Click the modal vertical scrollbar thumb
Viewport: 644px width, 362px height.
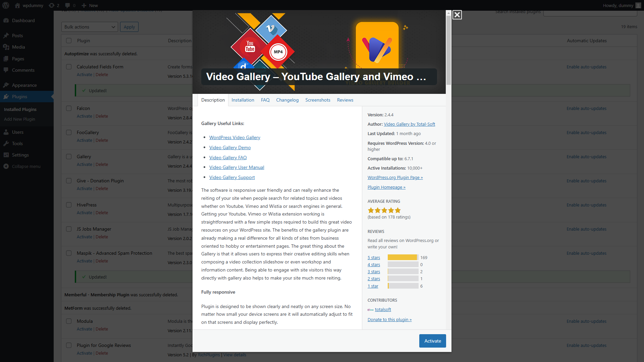448,50
